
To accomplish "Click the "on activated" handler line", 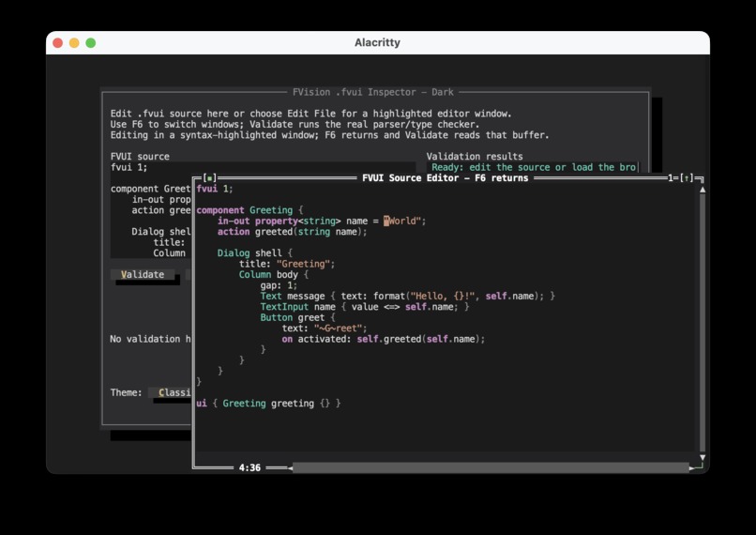I will pyautogui.click(x=384, y=339).
